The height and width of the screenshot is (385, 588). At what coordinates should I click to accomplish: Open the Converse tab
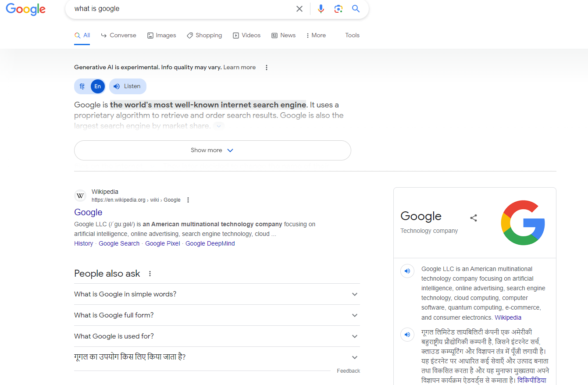(x=118, y=35)
